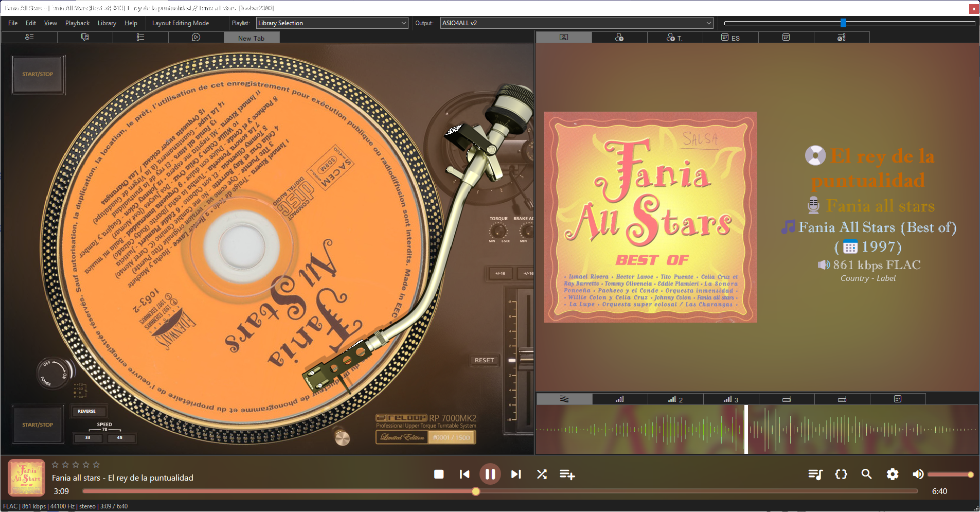Click the total time '6:40' label
The height and width of the screenshot is (512, 980).
point(939,491)
